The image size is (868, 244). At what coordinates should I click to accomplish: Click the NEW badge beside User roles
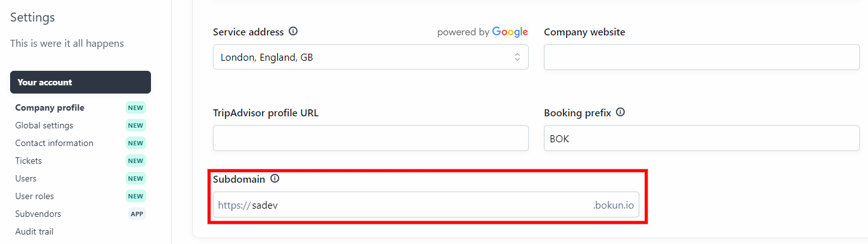pos(136,196)
